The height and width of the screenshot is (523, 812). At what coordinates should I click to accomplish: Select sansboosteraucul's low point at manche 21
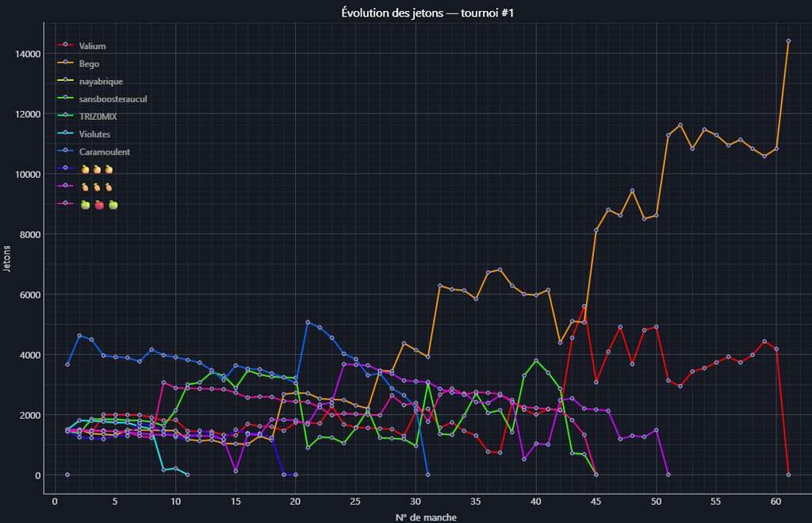(x=308, y=448)
